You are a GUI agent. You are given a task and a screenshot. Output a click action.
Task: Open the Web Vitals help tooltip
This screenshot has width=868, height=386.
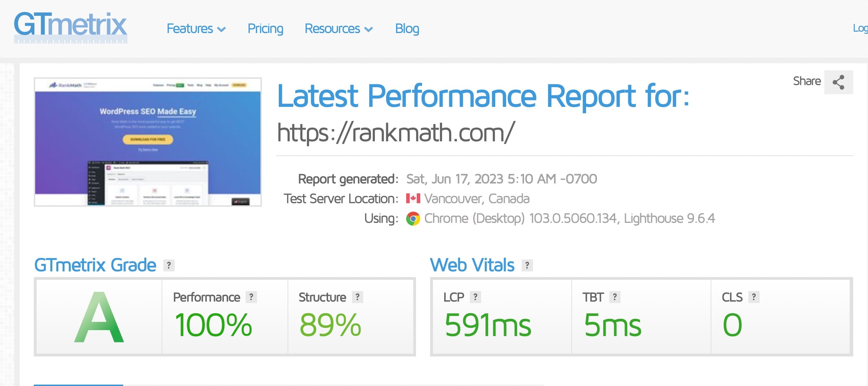click(x=527, y=266)
